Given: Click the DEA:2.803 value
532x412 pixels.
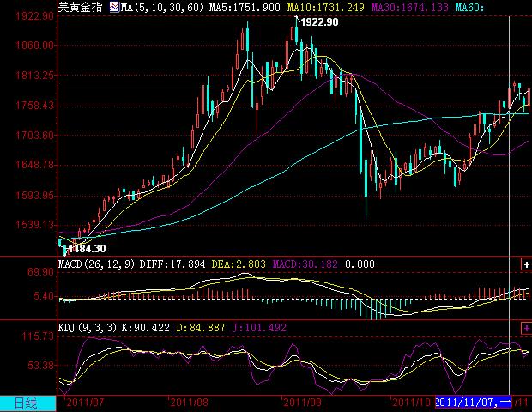Looking at the screenshot, I should click(239, 264).
